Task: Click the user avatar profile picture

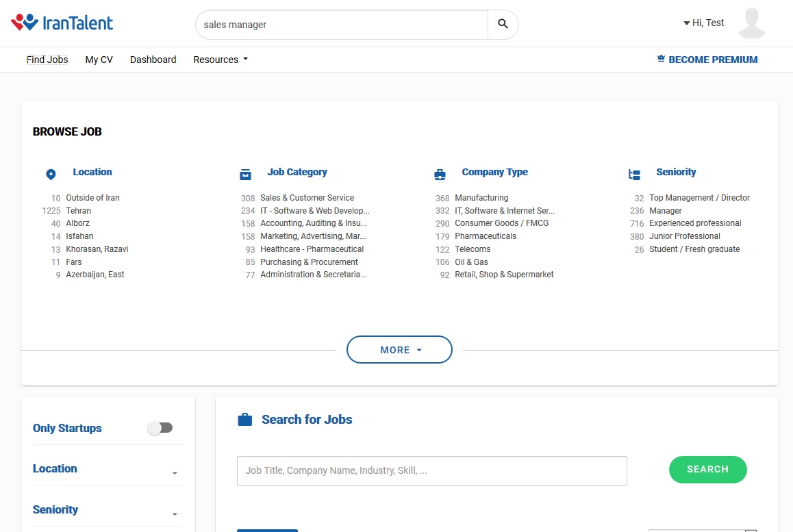Action: point(752,23)
